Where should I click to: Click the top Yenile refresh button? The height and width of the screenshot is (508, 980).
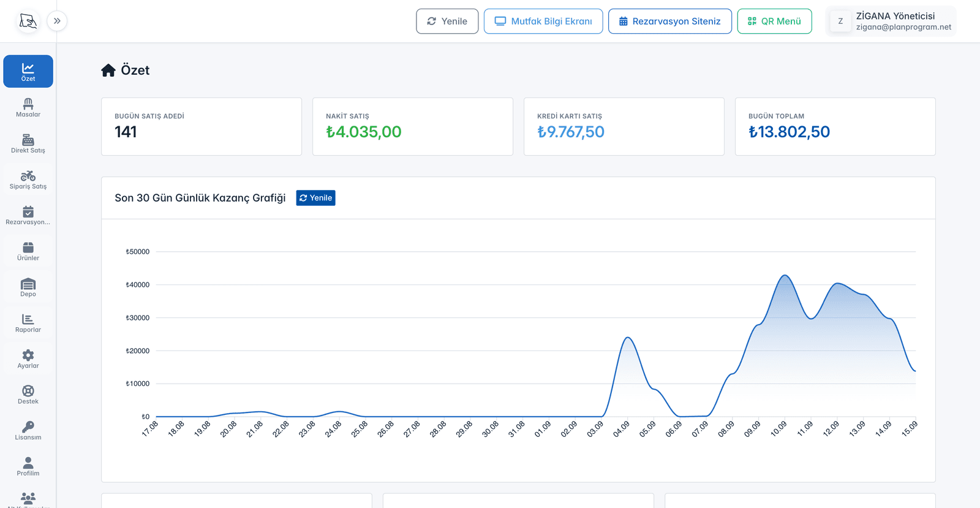(x=447, y=21)
